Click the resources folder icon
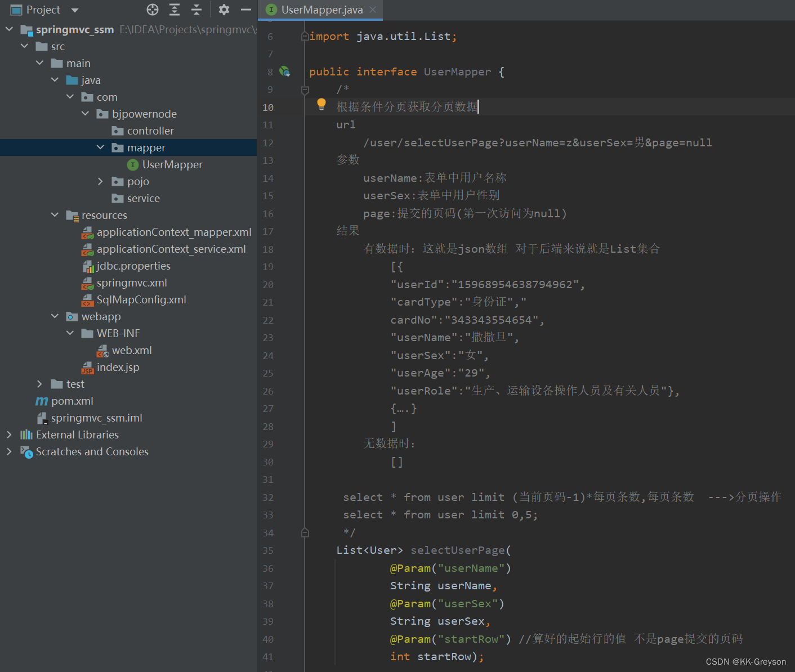Image resolution: width=795 pixels, height=672 pixels. pyautogui.click(x=72, y=216)
